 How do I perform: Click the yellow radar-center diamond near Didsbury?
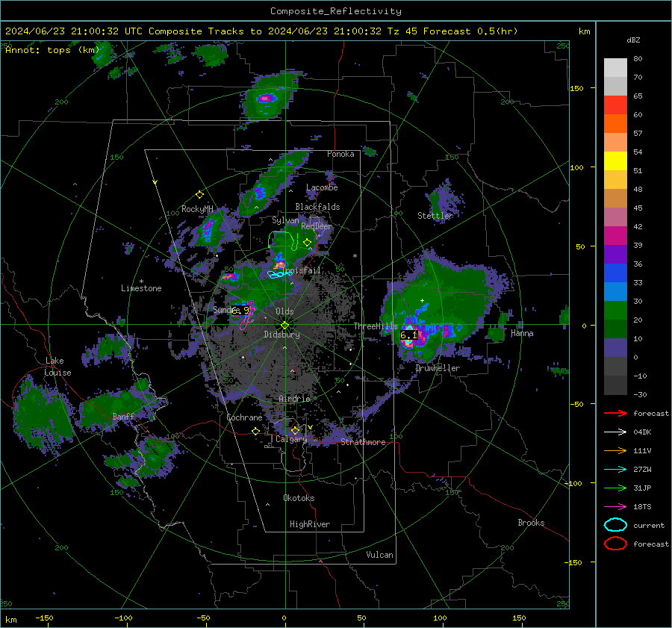pos(284,326)
